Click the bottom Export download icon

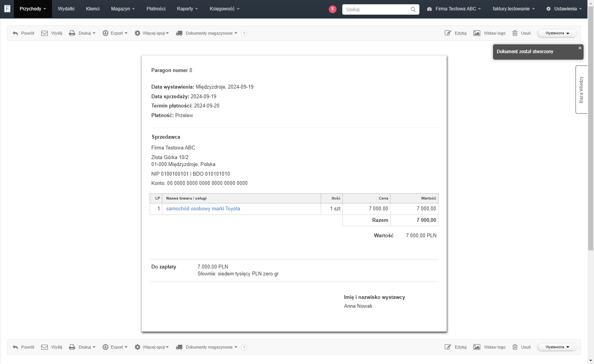105,347
